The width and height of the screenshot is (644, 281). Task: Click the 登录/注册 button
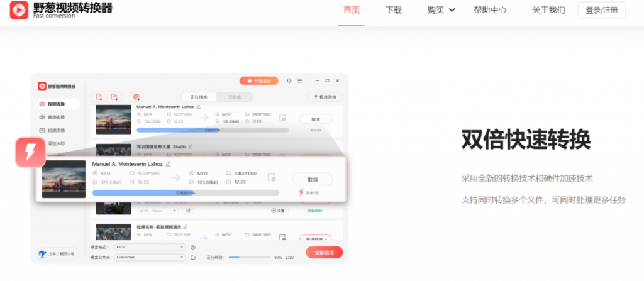[x=602, y=10]
